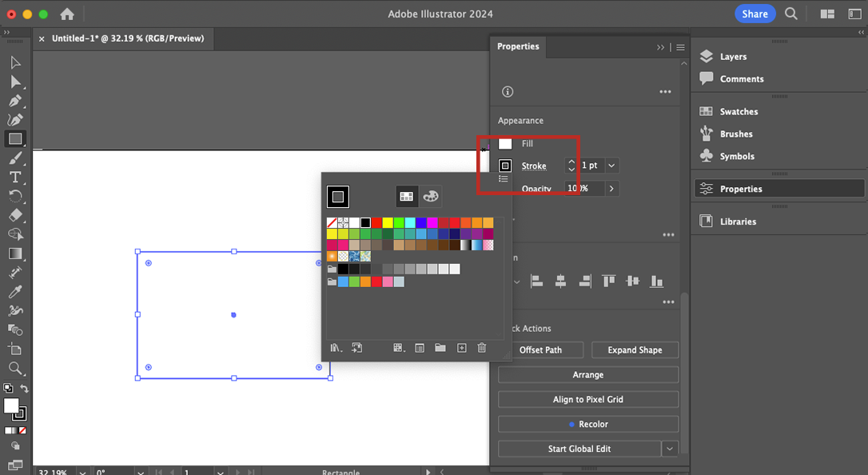Viewport: 868px width, 475px height.
Task: Click the Fill color swatch in Properties
Action: (x=505, y=144)
